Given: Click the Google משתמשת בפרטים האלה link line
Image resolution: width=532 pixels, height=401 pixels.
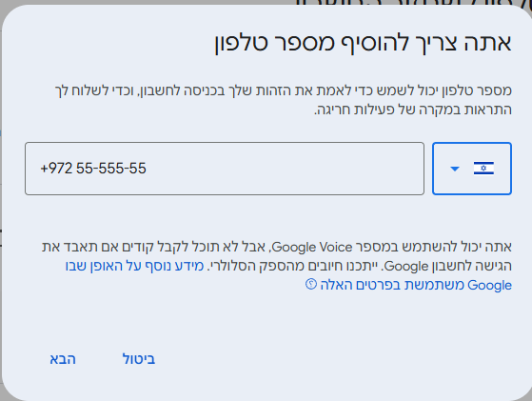Looking at the screenshot, I should tap(416, 285).
